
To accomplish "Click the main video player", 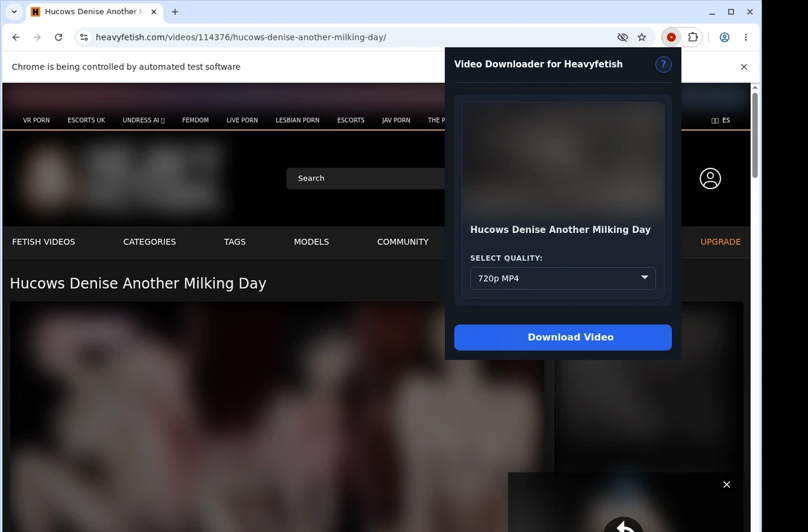I will [x=277, y=416].
